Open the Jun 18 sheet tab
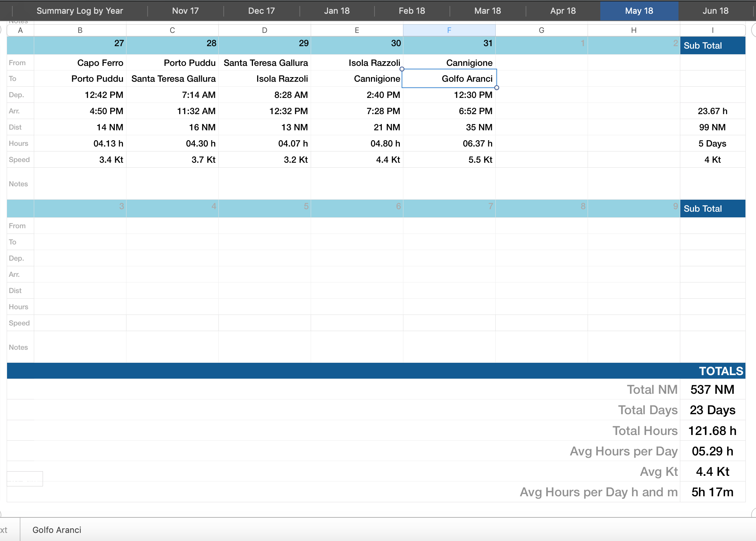Viewport: 756px width, 541px height. [x=715, y=11]
